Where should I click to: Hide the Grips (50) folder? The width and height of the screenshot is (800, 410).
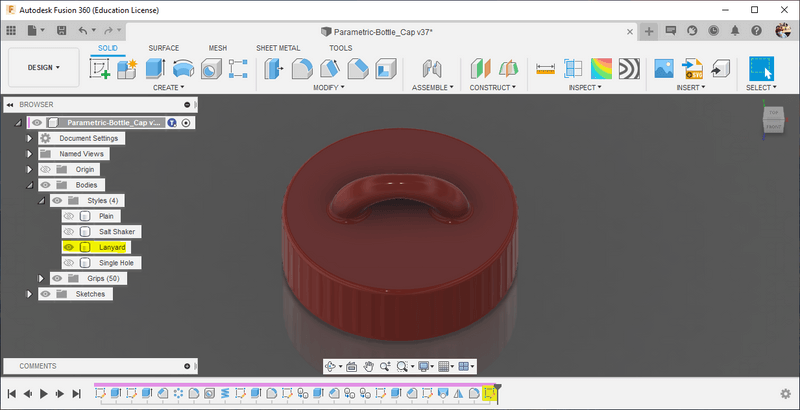[57, 278]
